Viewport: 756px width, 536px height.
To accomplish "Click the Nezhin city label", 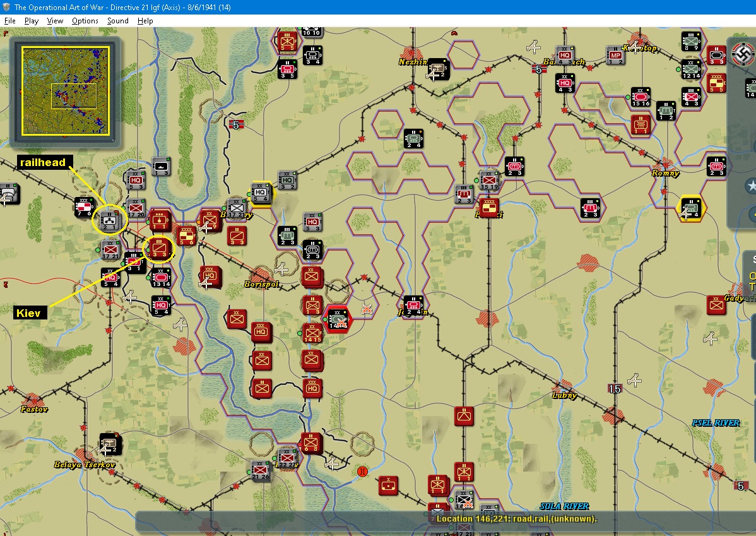I will [413, 62].
